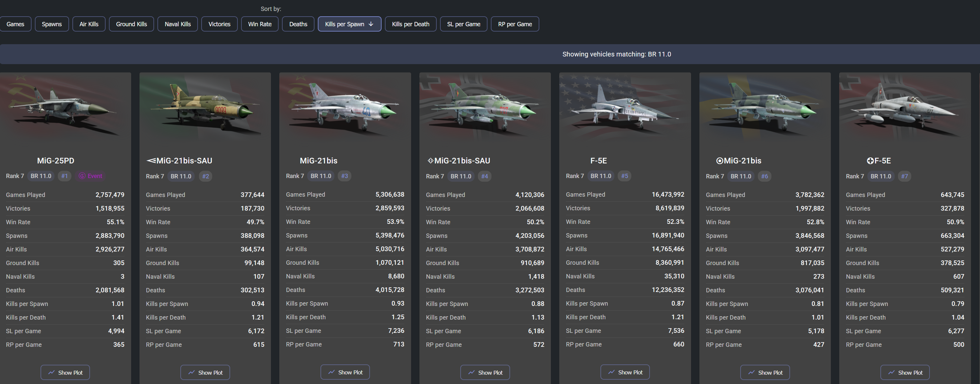Screen dimensions: 980x384
Task: Click Kills per Death value 1.41
Action: coord(118,318)
